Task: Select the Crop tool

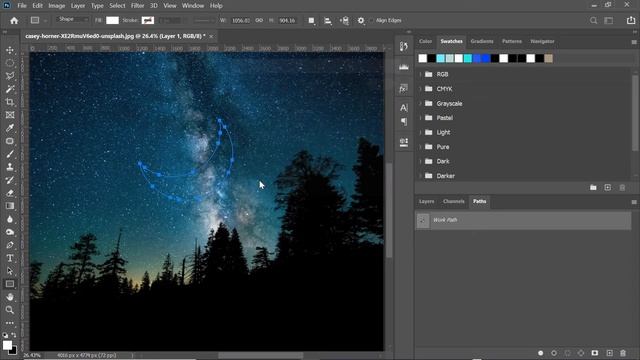Action: coord(10,102)
